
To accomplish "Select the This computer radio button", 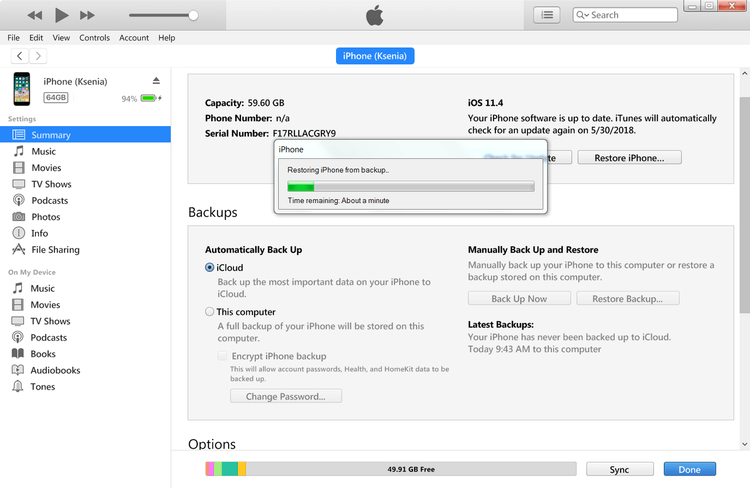I will [210, 311].
